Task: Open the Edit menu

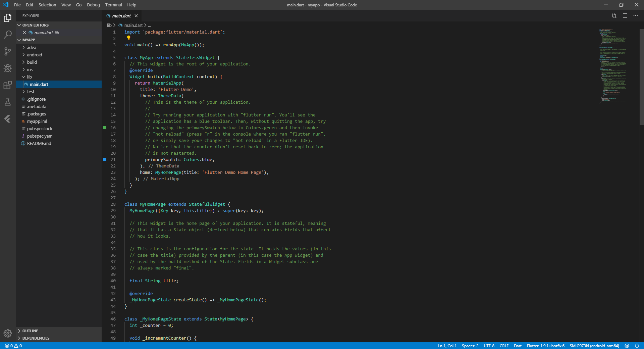Action: [x=30, y=5]
